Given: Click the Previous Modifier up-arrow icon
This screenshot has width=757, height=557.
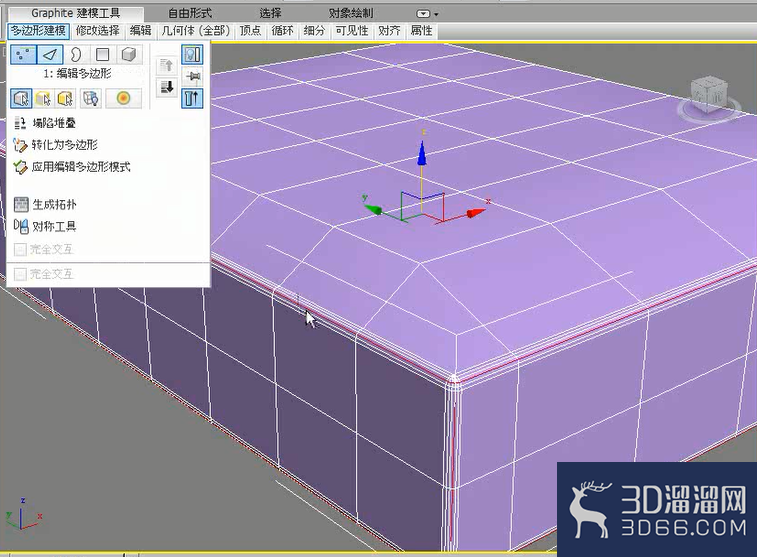Looking at the screenshot, I should pyautogui.click(x=167, y=66).
